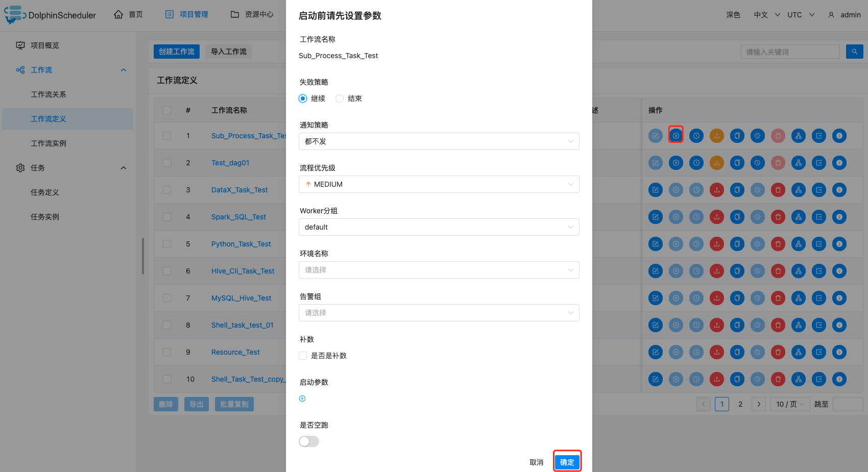This screenshot has height=472, width=868.
Task: Click the orange offline icon for Test_dag01
Action: coord(717,163)
